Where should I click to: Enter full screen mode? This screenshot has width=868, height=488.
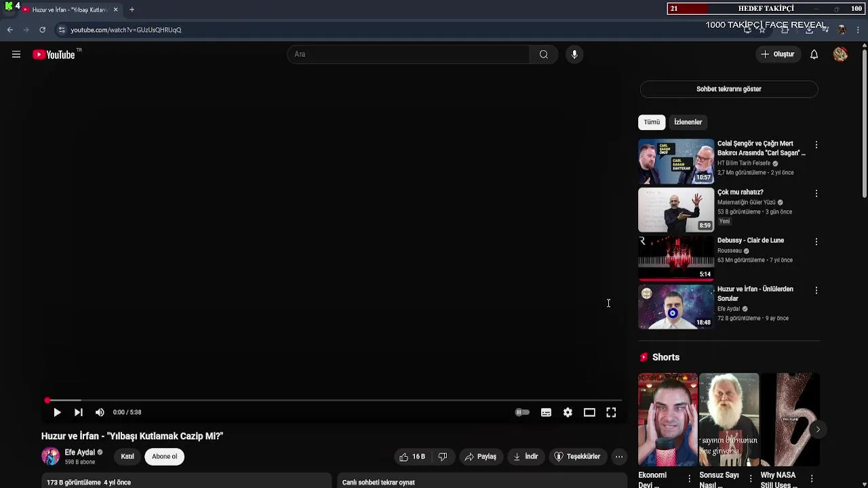point(611,412)
